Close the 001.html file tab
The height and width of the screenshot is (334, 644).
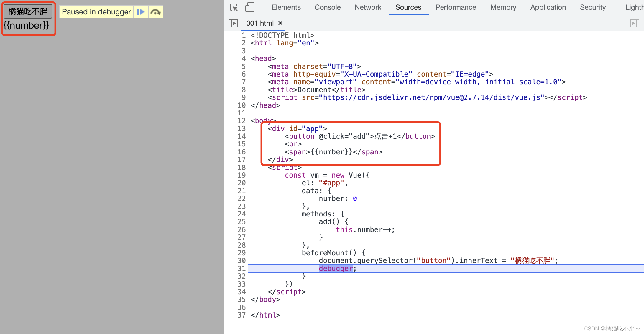[x=280, y=23]
